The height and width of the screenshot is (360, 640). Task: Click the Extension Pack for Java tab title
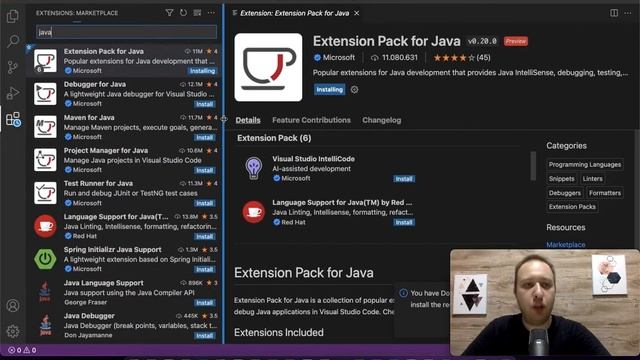(294, 13)
